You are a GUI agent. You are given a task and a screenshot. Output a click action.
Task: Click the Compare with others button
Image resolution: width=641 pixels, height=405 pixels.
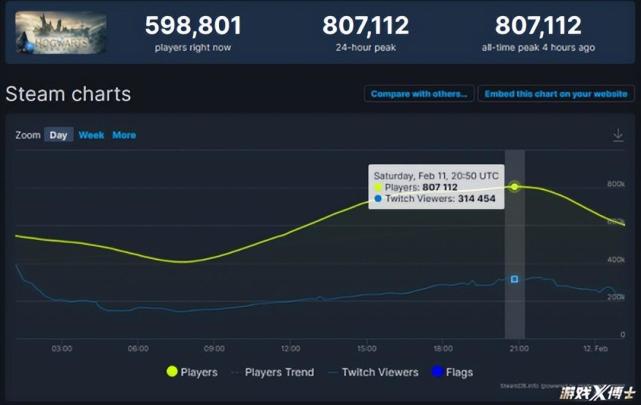419,94
